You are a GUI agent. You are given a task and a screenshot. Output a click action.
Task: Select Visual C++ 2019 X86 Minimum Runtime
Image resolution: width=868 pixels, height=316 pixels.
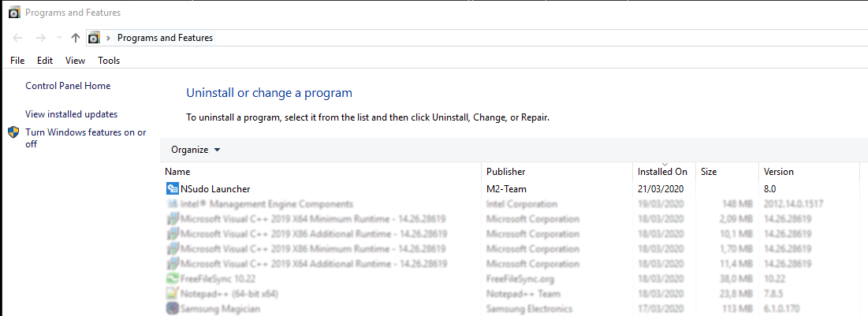tap(512, 248)
